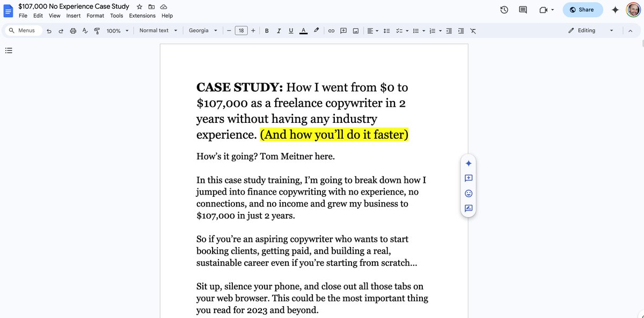Open the View menu
This screenshot has height=318, width=644.
point(55,16)
